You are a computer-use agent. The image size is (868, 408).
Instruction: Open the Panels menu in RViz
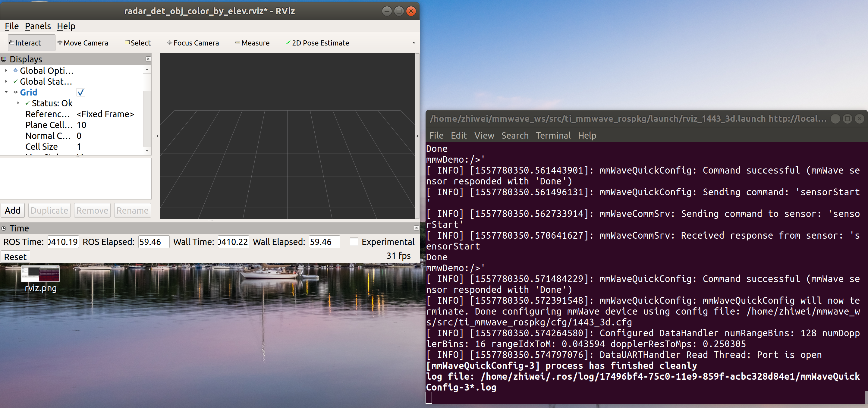click(x=38, y=26)
